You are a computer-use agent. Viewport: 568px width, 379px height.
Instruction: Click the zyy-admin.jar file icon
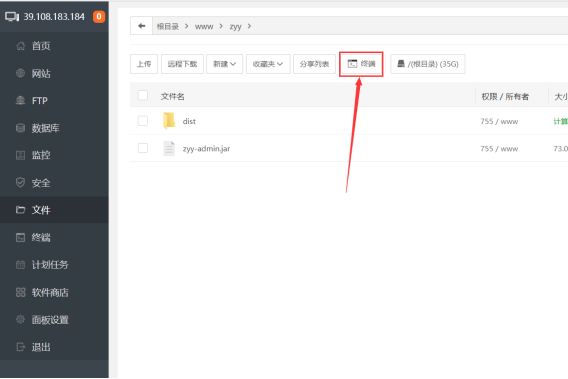pos(169,148)
